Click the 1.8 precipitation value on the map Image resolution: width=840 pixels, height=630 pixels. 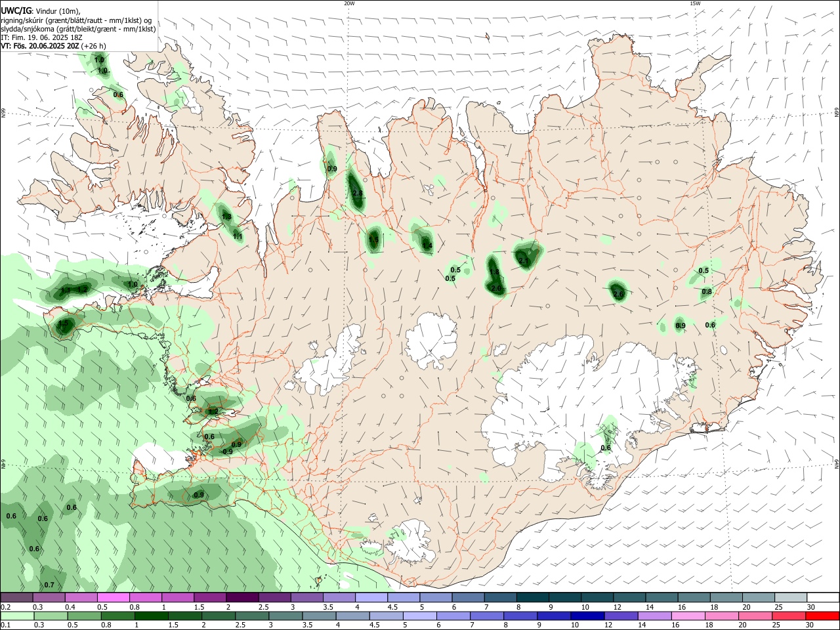pos(494,272)
